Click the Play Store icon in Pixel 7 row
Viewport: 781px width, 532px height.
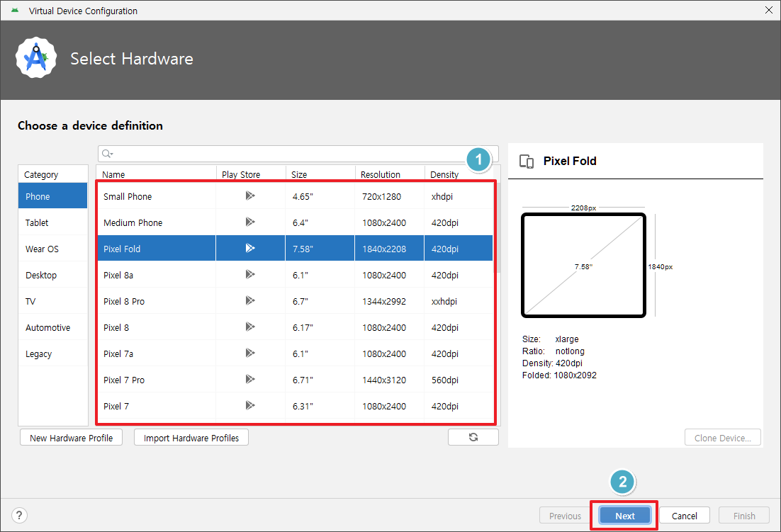[250, 406]
